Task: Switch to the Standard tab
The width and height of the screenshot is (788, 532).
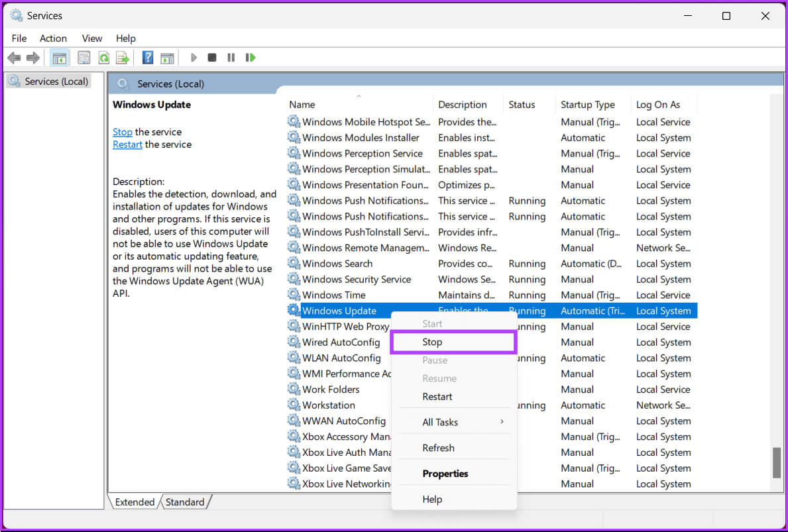Action: coord(185,502)
